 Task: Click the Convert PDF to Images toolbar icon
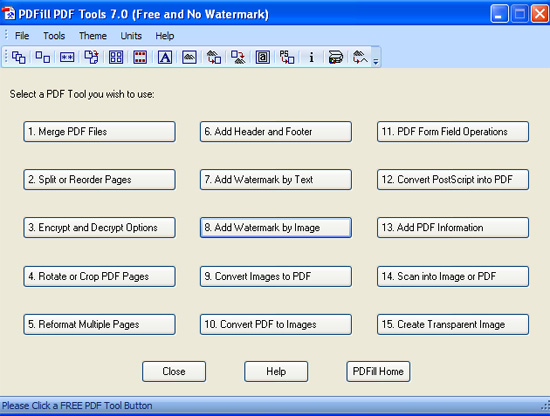[238, 57]
